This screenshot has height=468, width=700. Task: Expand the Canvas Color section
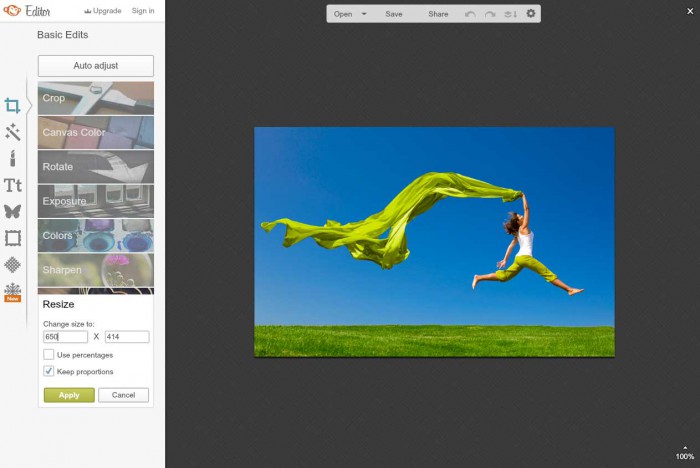(x=96, y=132)
